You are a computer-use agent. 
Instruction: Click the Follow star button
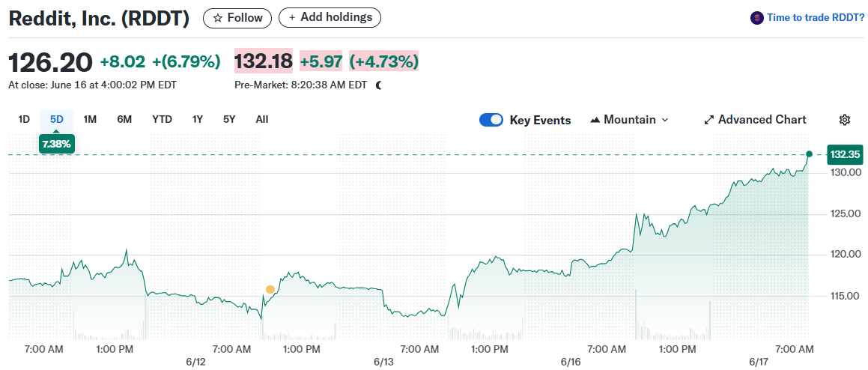pyautogui.click(x=237, y=18)
